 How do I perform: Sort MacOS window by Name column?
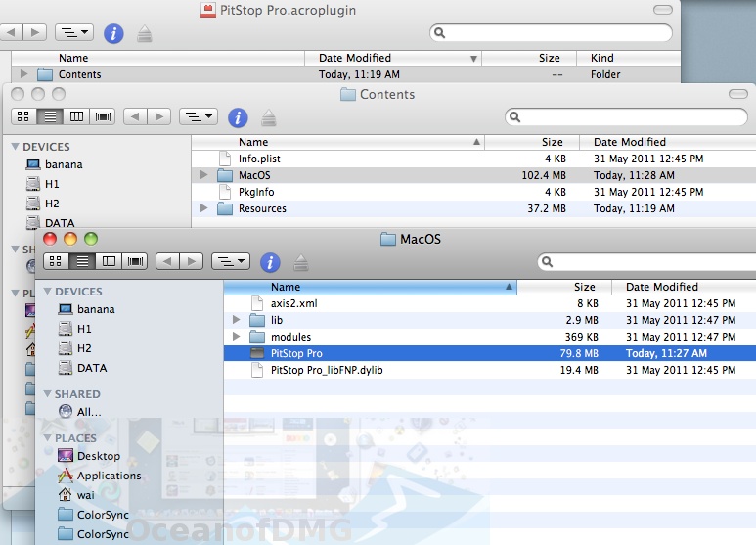(371, 287)
